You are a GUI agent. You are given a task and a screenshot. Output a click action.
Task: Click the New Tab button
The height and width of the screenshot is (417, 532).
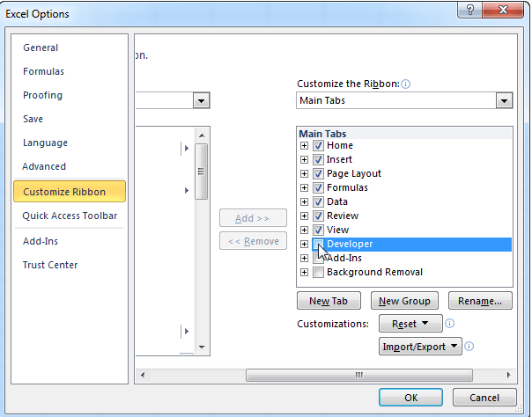[x=329, y=301]
